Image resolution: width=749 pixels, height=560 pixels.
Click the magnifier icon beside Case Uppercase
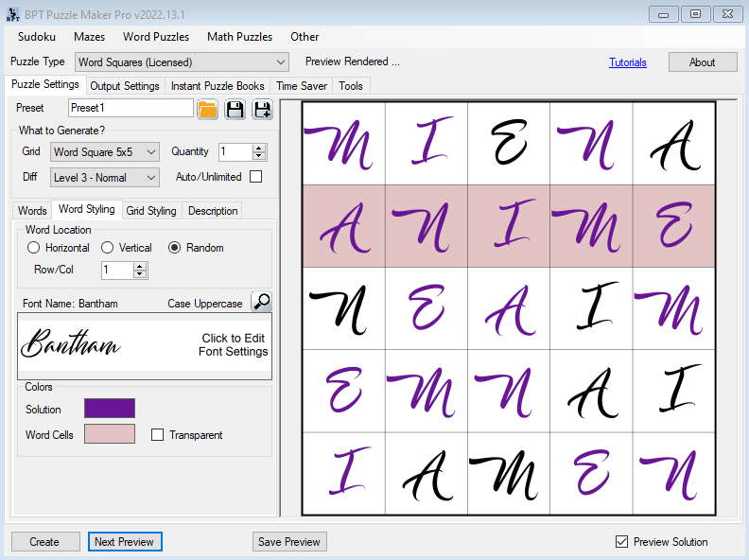pos(261,303)
